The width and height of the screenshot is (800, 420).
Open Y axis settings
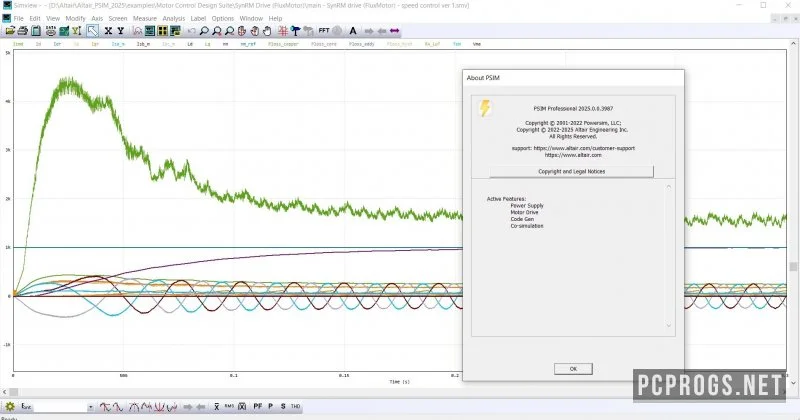[120, 31]
